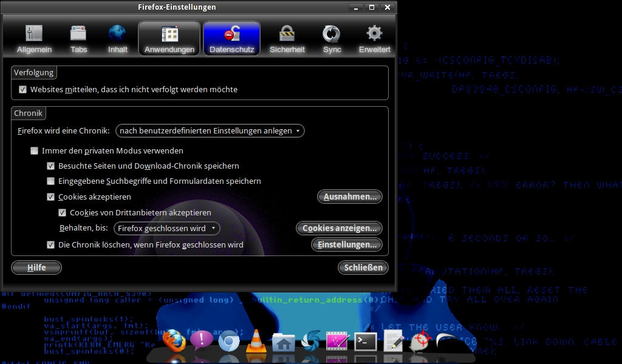This screenshot has height=364, width=622.
Task: Open the Allgemein settings tab
Action: [x=34, y=38]
